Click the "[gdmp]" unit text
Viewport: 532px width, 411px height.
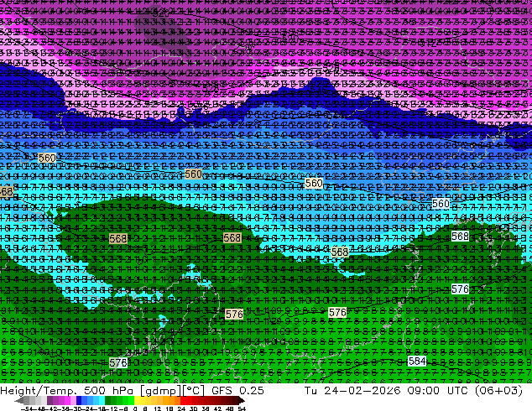click(x=159, y=390)
